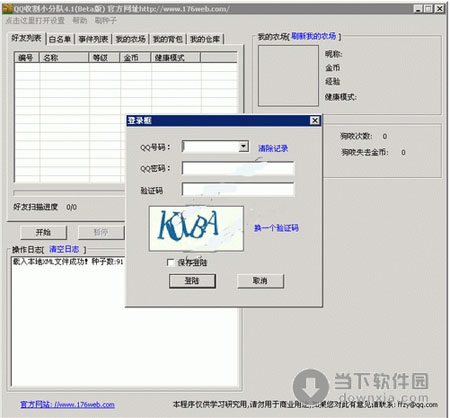Click the app icon in title bar
The image size is (450, 418).
pos(8,9)
